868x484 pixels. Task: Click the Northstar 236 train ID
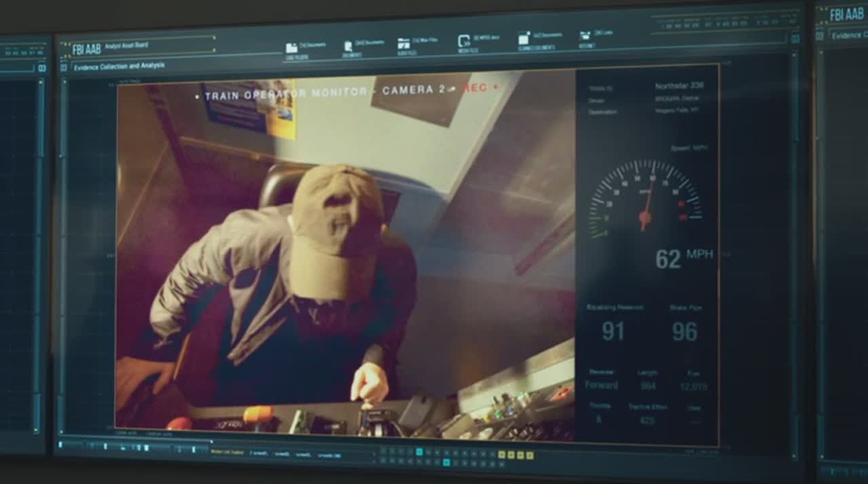point(679,86)
